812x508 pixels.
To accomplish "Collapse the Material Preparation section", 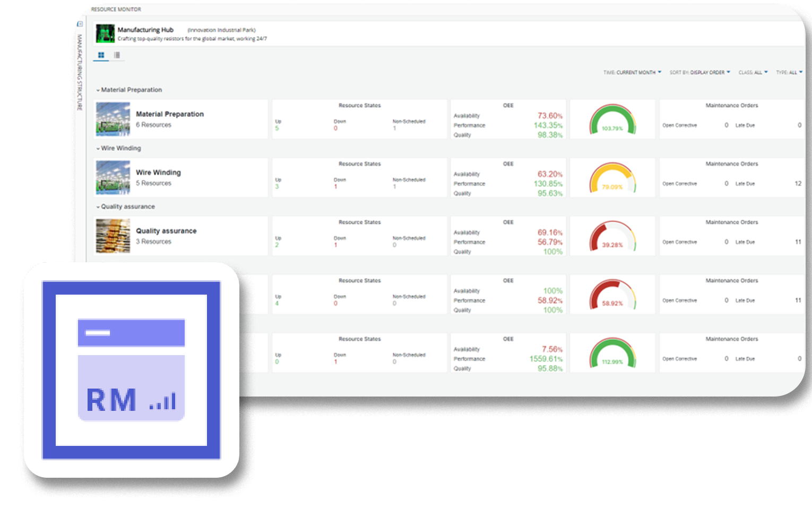I will (98, 90).
